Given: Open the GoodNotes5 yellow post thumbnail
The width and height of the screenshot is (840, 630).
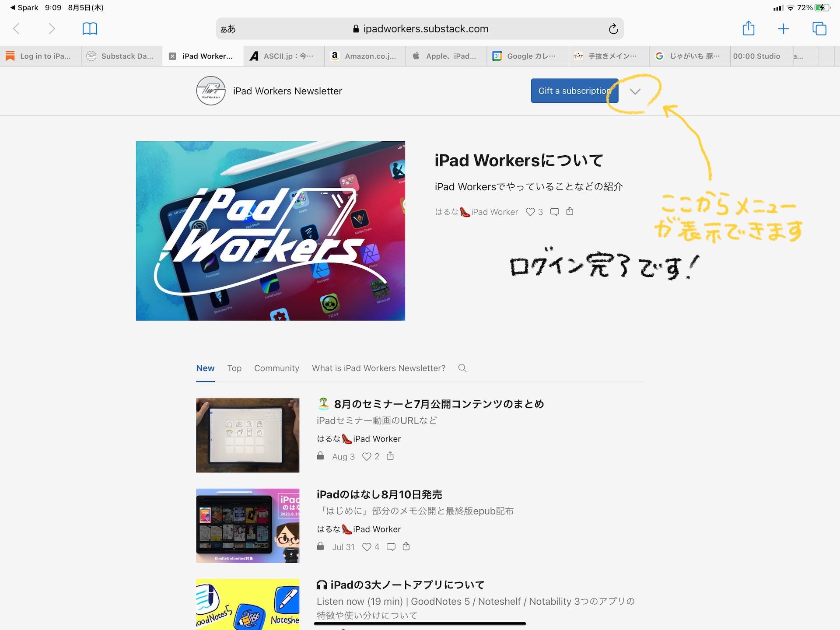Looking at the screenshot, I should coord(248,605).
